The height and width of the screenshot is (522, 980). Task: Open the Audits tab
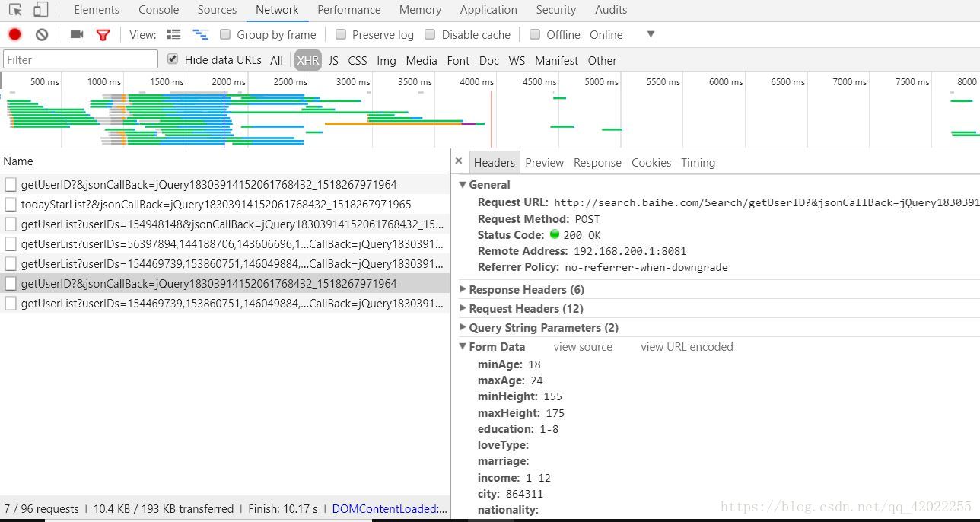(611, 10)
